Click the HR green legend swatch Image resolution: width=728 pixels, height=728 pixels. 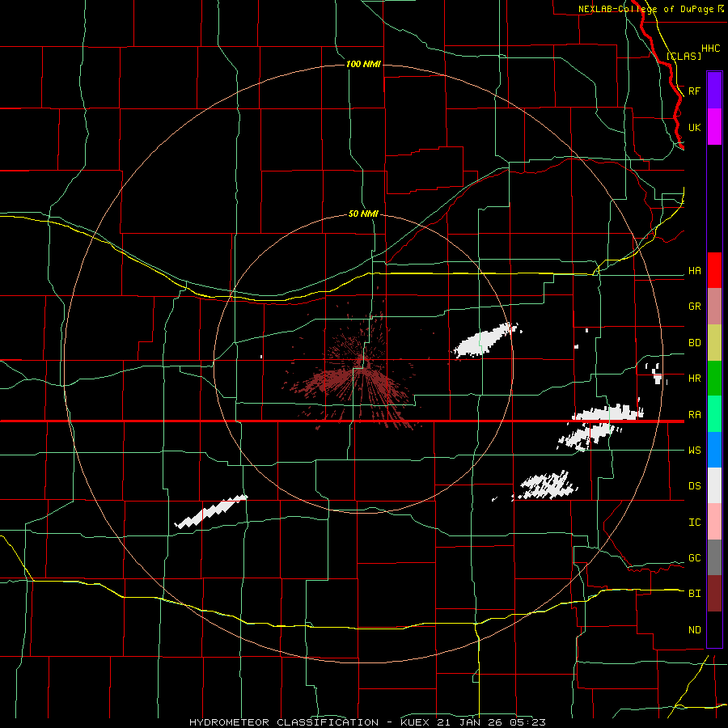(x=714, y=379)
